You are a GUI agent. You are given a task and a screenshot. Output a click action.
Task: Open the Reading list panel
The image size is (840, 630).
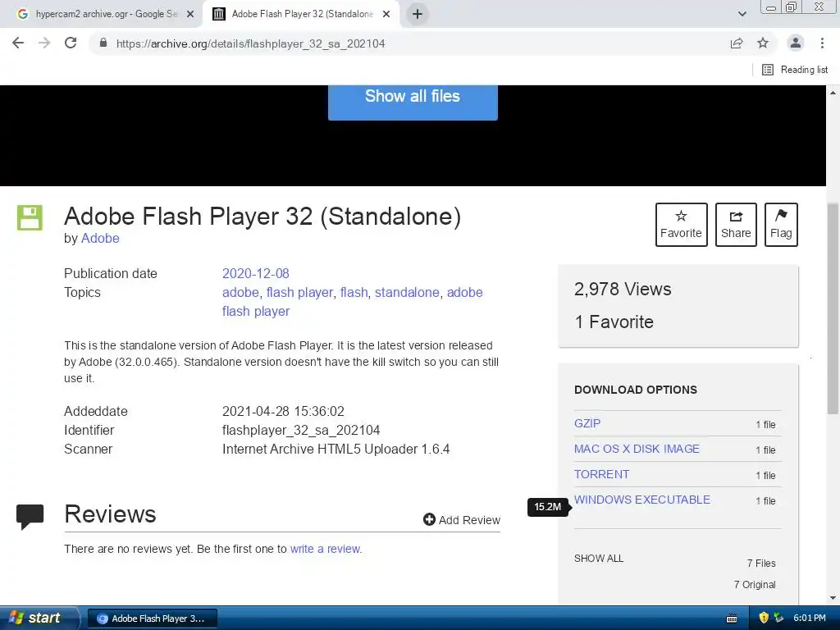pyautogui.click(x=795, y=70)
